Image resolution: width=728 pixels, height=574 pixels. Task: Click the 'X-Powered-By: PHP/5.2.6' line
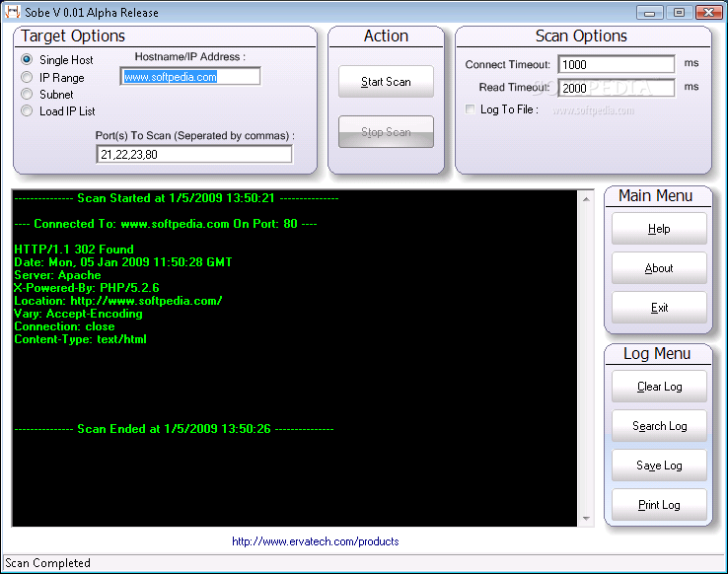(87, 288)
